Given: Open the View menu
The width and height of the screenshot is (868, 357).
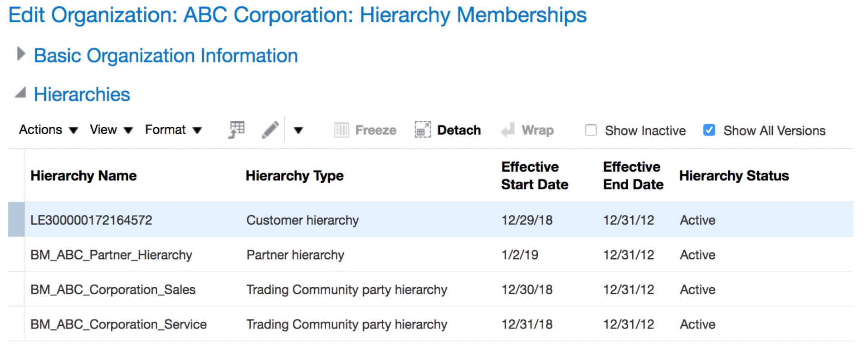Looking at the screenshot, I should click(x=111, y=130).
